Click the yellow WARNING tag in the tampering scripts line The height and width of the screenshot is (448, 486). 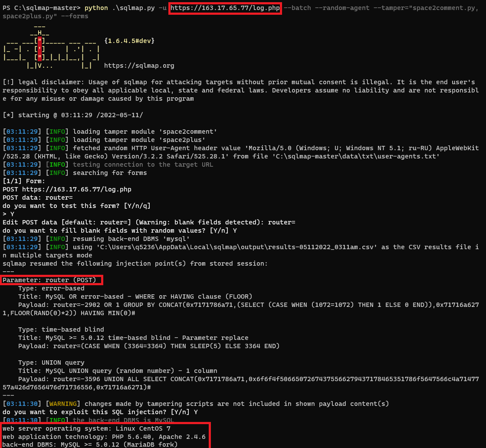[63, 404]
